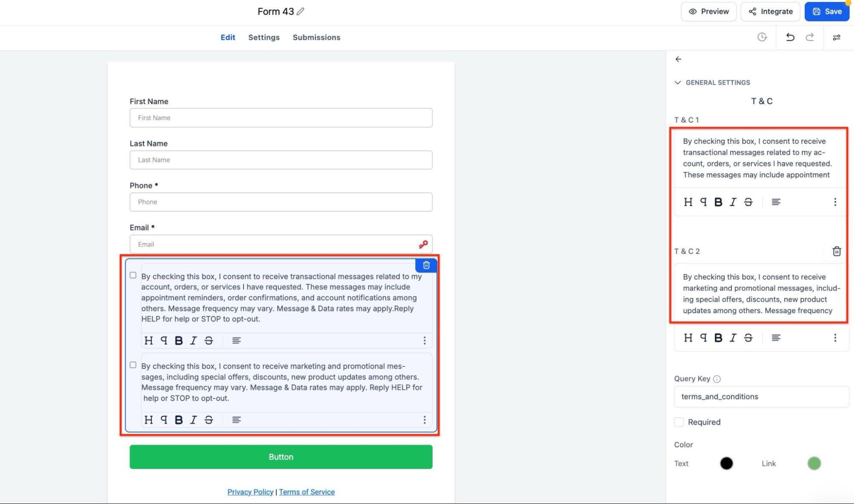Pick the green Link color swatch
The image size is (854, 504).
click(x=814, y=463)
